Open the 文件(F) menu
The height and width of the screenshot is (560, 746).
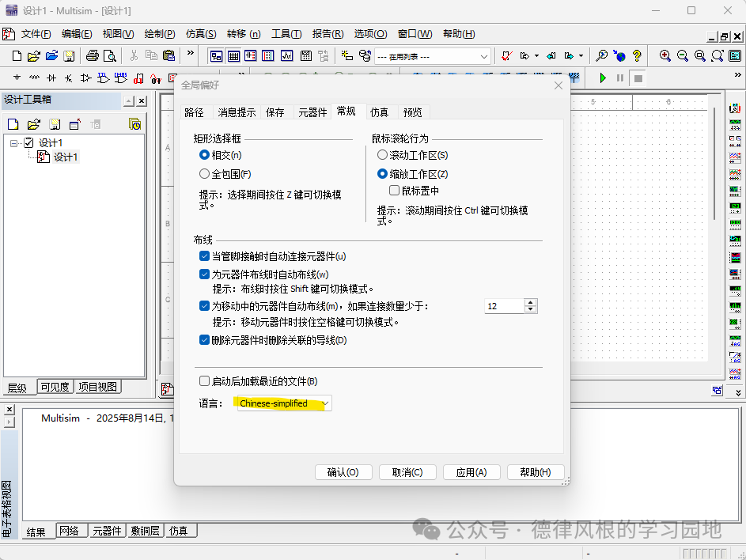tap(36, 34)
